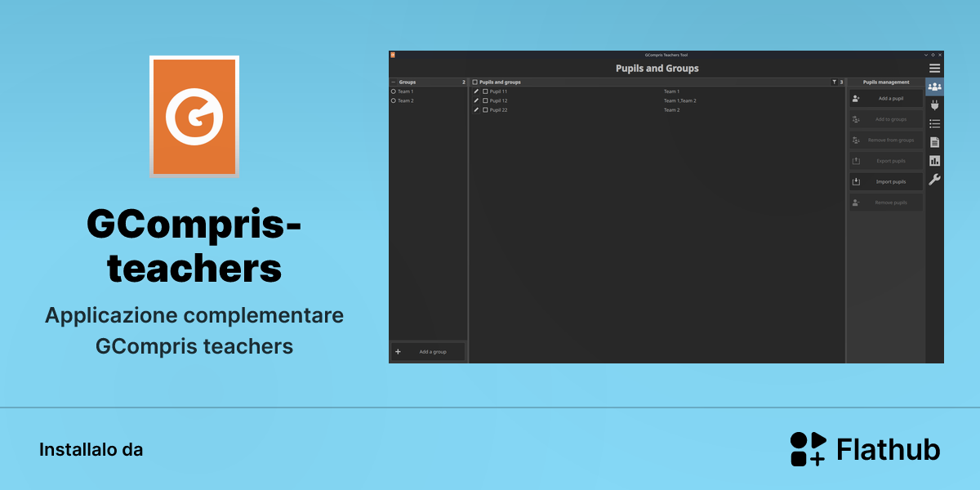The image size is (980, 490).
Task: Collapse the Groups panel with the minus button
Action: tap(394, 82)
